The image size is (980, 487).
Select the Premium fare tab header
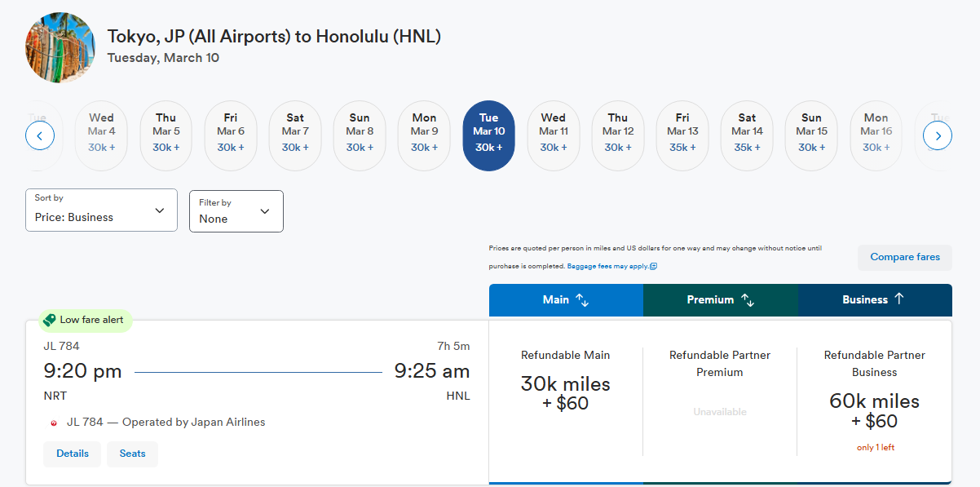pyautogui.click(x=721, y=299)
